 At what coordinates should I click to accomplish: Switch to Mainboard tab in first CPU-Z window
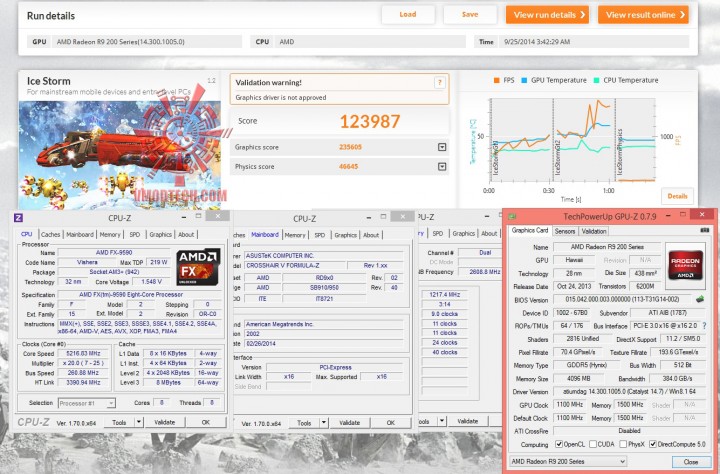[x=80, y=234]
